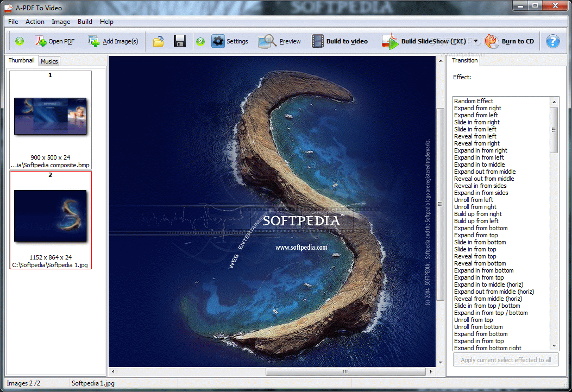
Task: Choose Expand in from top / bottom effect
Action: point(491,313)
